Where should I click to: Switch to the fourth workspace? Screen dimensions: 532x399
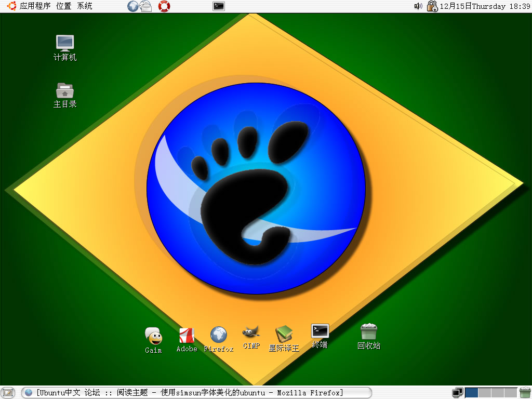[510, 393]
